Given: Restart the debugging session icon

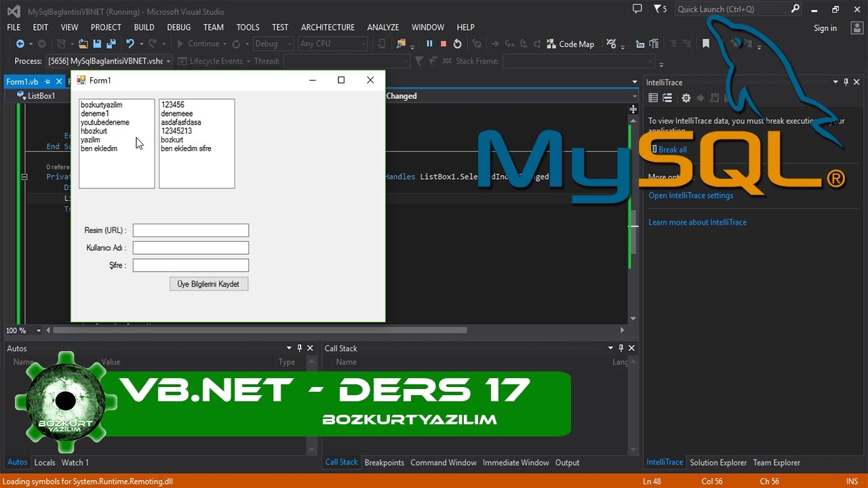Looking at the screenshot, I should (458, 44).
